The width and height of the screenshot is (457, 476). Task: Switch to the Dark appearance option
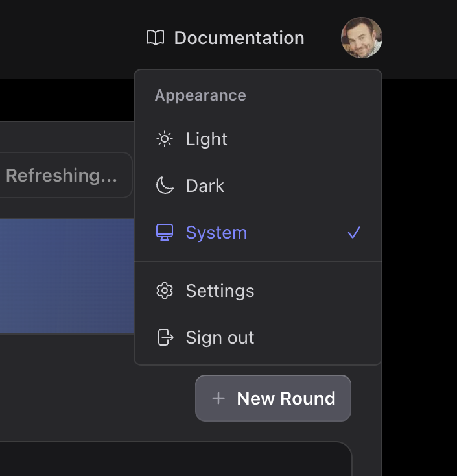pos(205,186)
